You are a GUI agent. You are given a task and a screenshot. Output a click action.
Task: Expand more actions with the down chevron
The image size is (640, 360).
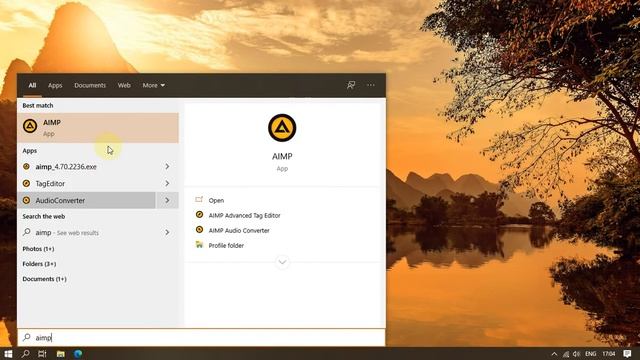pyautogui.click(x=282, y=262)
